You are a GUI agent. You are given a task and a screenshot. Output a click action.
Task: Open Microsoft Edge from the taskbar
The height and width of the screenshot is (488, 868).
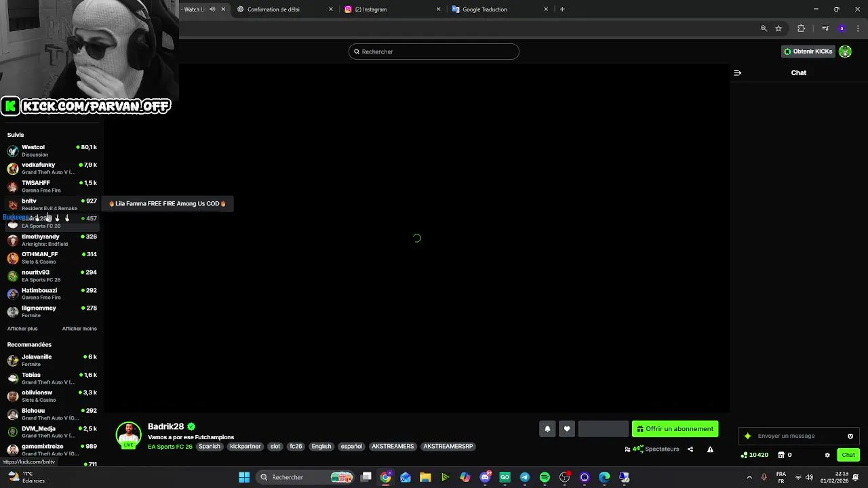point(604,477)
